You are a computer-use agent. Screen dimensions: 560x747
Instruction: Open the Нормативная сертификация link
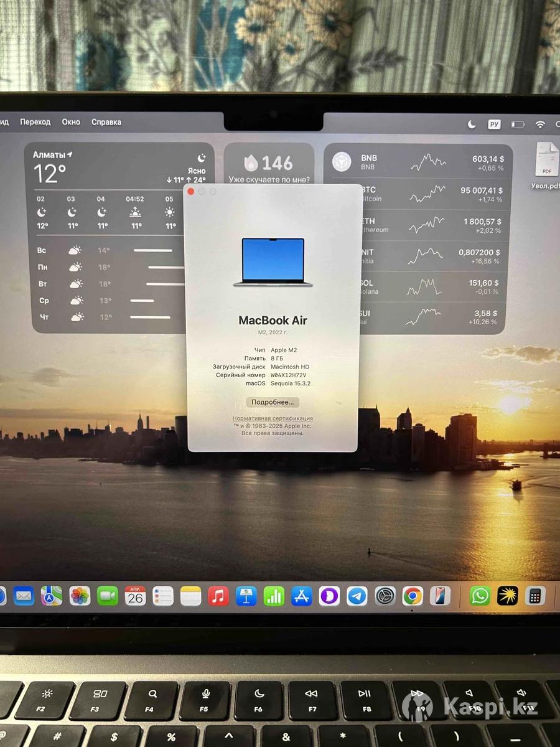(273, 418)
